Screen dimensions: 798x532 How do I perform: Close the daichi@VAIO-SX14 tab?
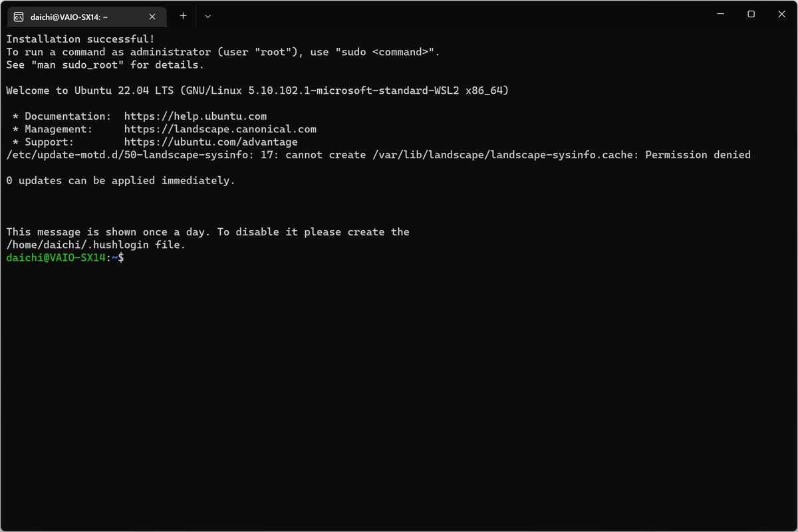[153, 16]
